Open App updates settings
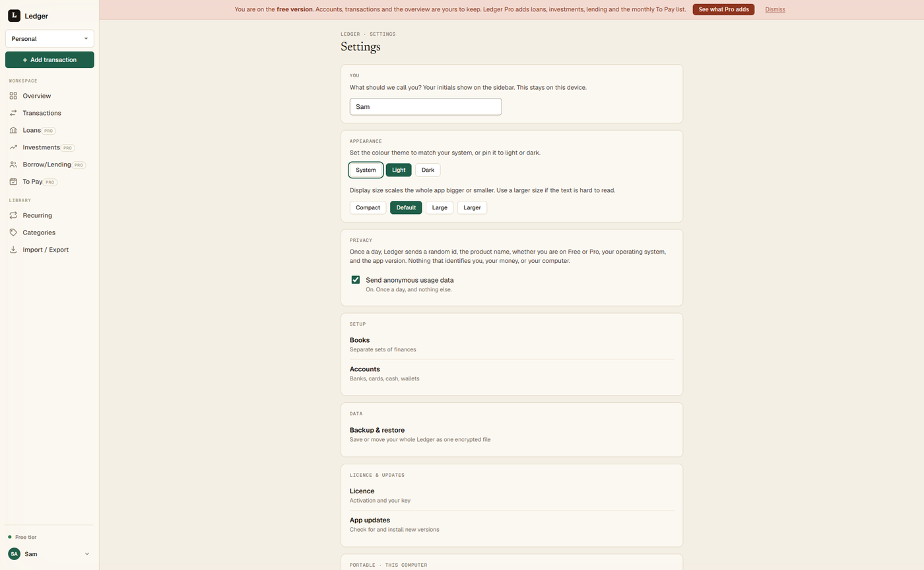Viewport: 924px width, 570px height. [511, 524]
